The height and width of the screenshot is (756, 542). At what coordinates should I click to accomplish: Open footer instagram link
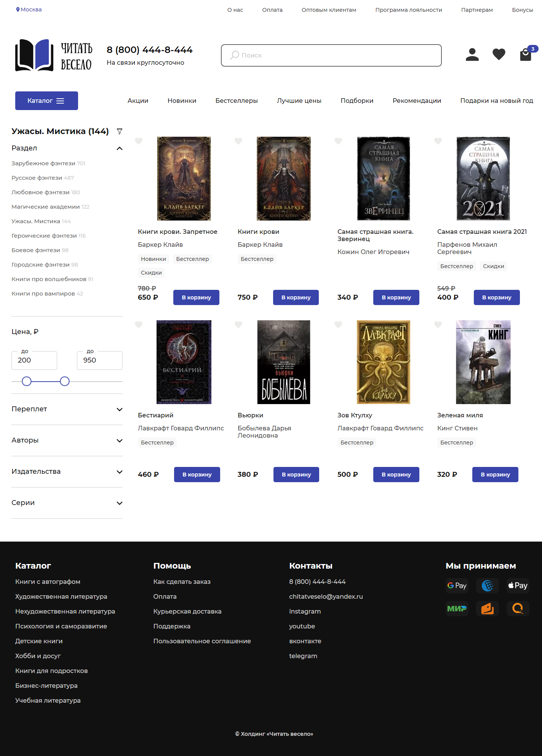pyautogui.click(x=305, y=611)
